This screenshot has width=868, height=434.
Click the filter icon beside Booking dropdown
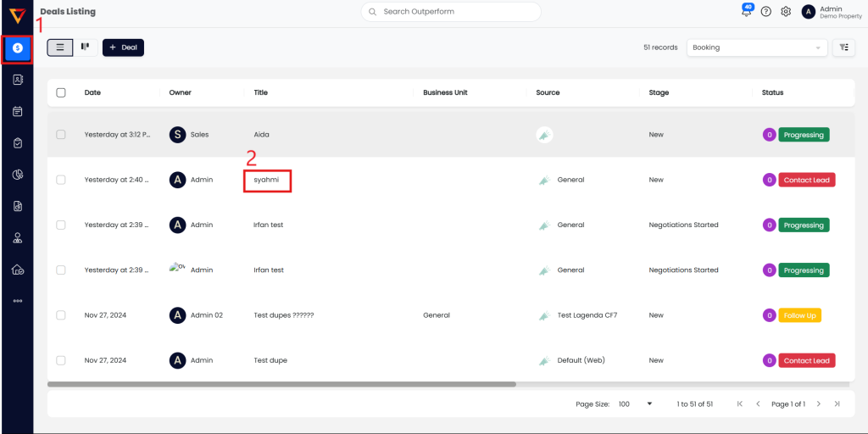click(x=843, y=47)
